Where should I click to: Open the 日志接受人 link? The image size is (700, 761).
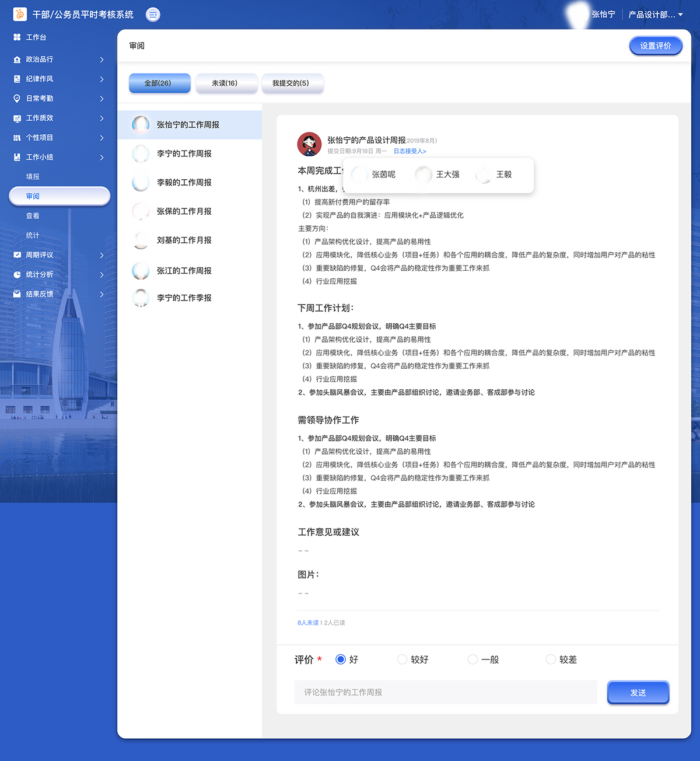coord(409,151)
